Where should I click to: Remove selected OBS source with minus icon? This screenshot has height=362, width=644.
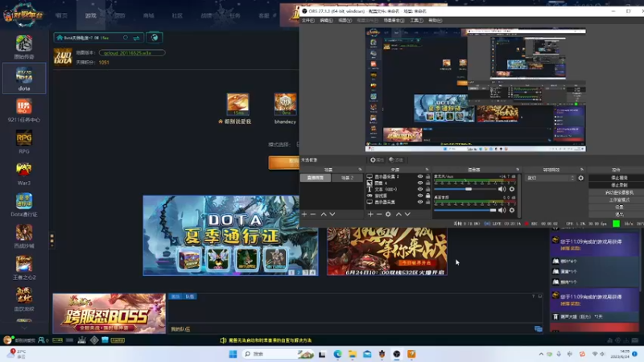point(379,214)
